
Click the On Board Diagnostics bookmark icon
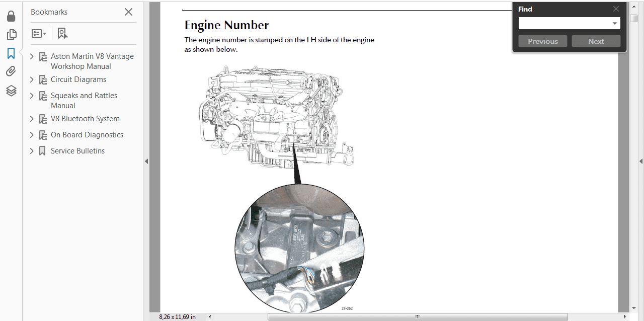(43, 135)
